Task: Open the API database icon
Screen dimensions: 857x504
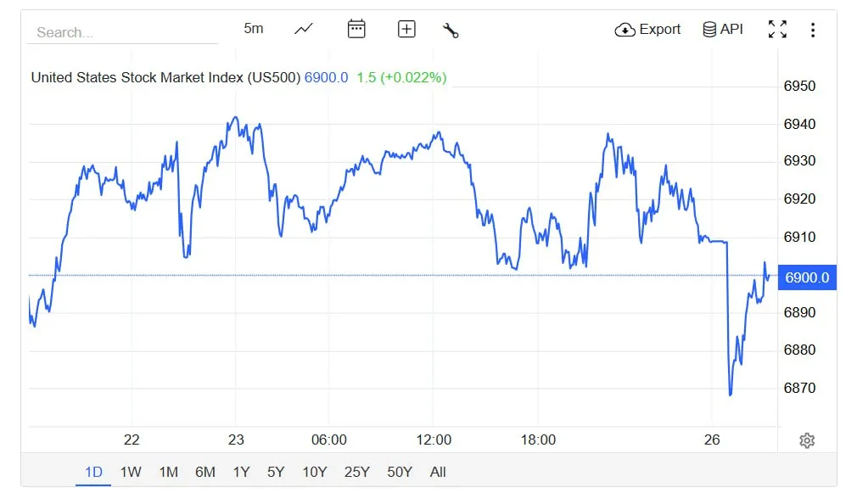Action: pos(709,30)
